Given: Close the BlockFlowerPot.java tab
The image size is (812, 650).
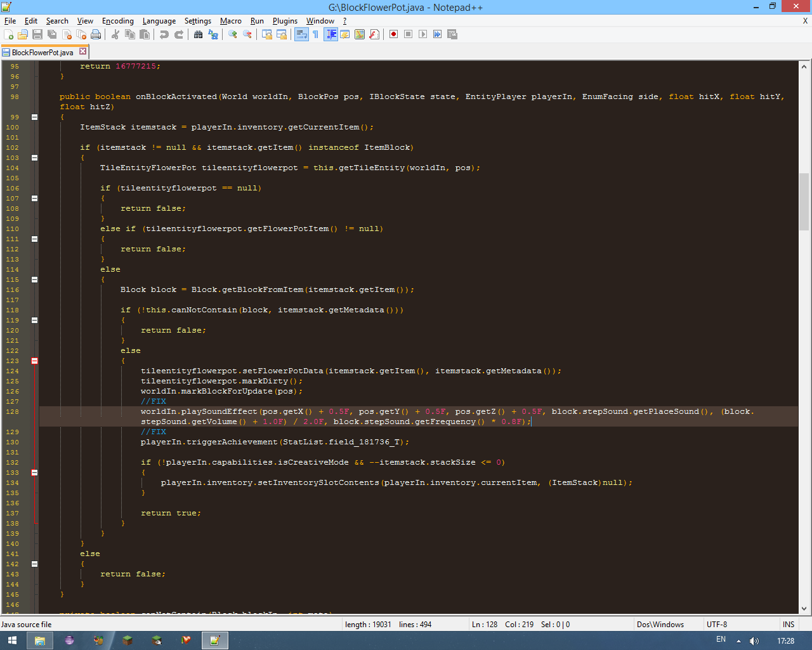Looking at the screenshot, I should 82,51.
